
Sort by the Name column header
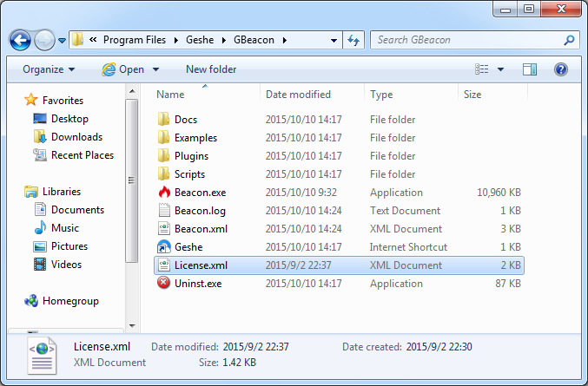pyautogui.click(x=170, y=95)
